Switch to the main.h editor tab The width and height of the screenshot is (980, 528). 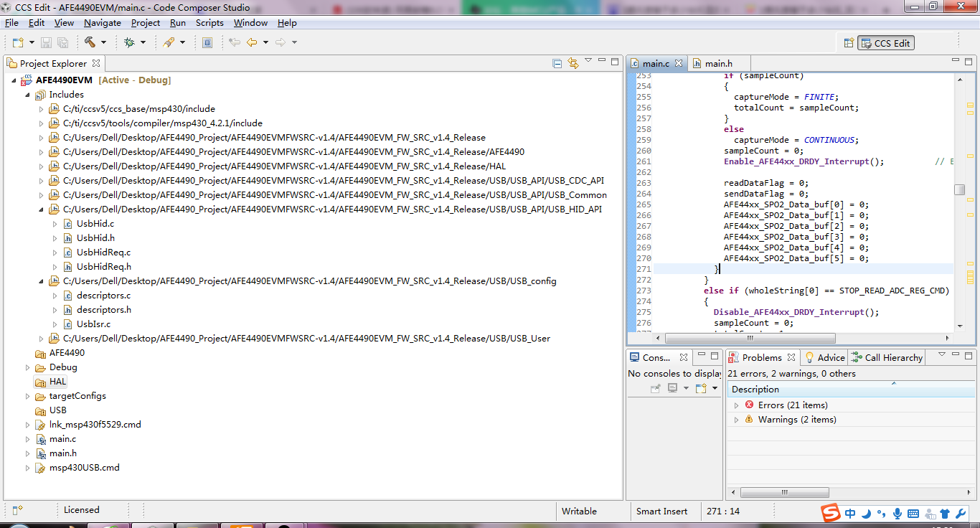(719, 64)
